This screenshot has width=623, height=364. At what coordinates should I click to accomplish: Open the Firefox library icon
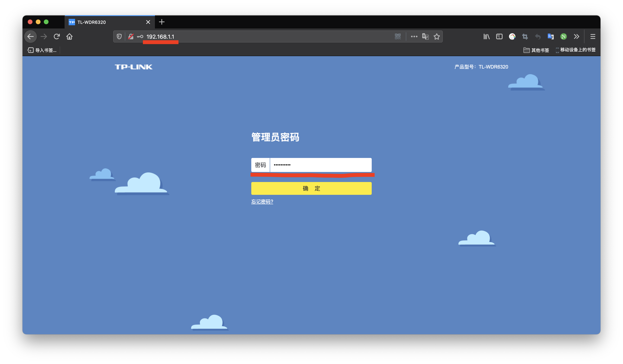coord(486,36)
